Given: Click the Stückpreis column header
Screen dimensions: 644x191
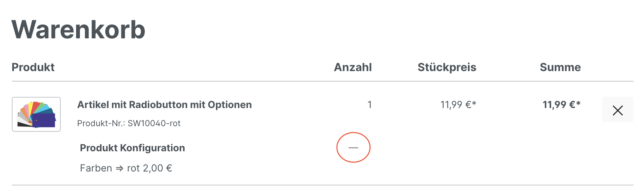Looking at the screenshot, I should click(447, 67).
